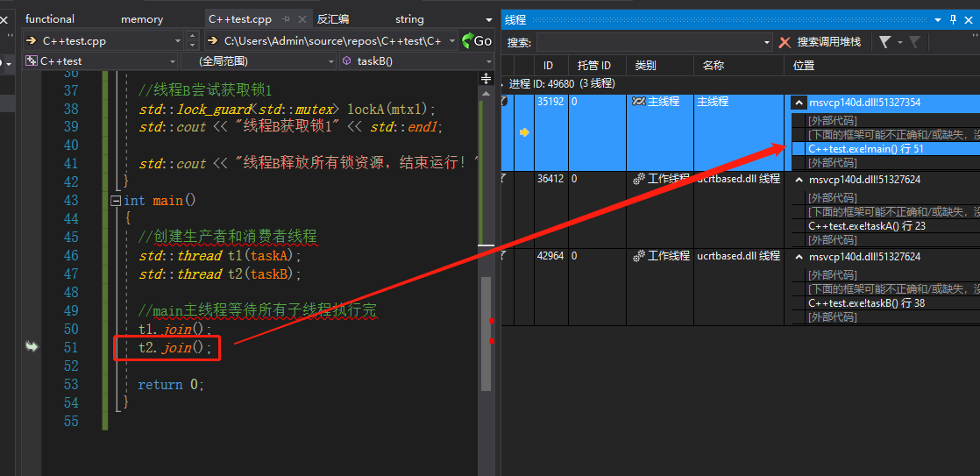Collapse the 进程 ID: 49680 process group
Viewport: 980px width, 476px height.
click(502, 83)
